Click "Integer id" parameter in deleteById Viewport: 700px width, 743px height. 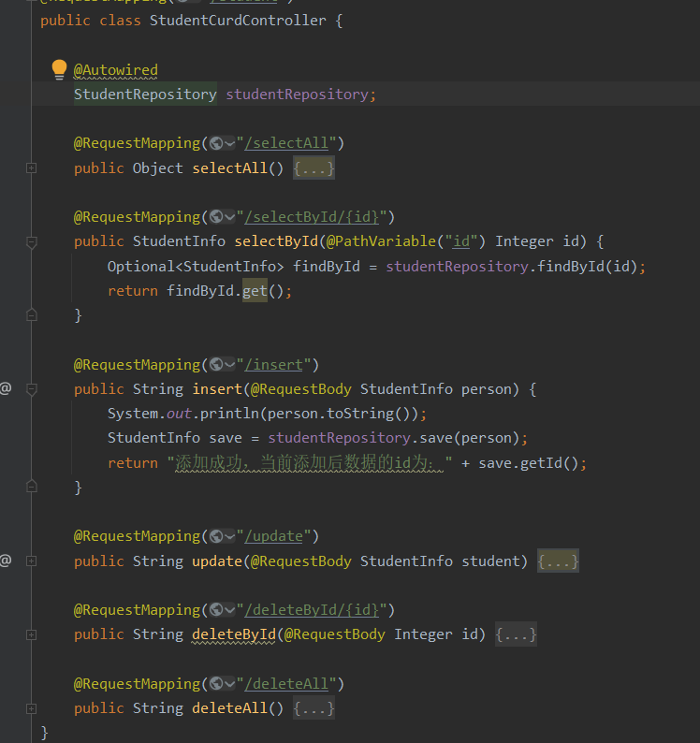[x=435, y=634]
